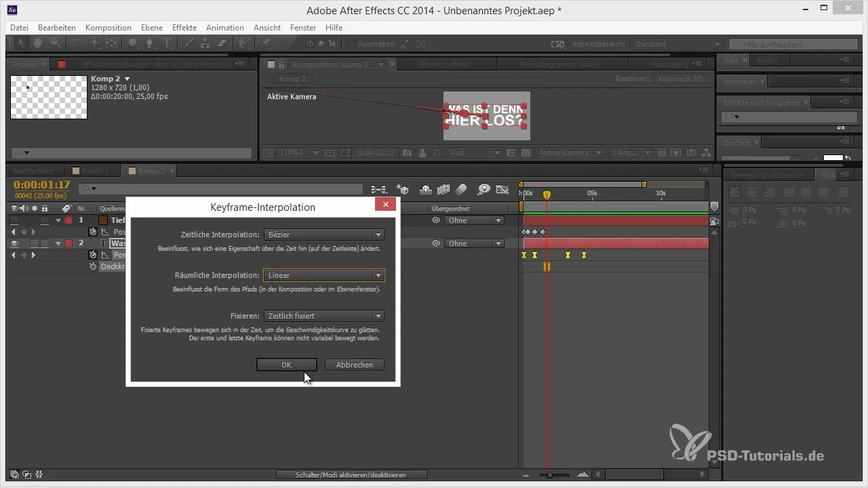Click the timeline layer search field
This screenshot has width=868, height=488.
click(220, 189)
